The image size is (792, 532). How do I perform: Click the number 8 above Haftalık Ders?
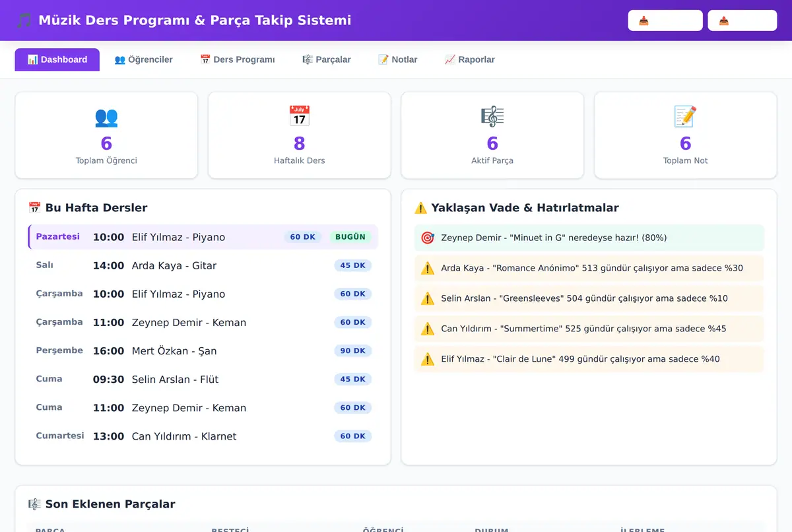[300, 143]
